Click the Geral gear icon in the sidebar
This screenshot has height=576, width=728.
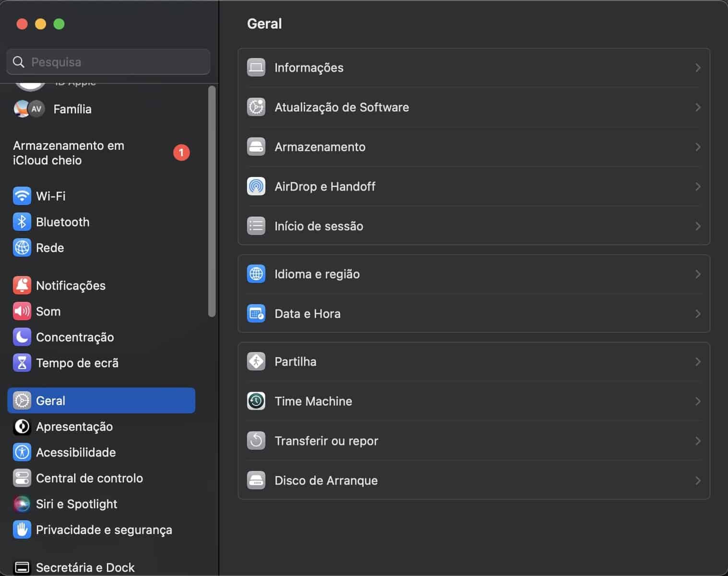(22, 400)
